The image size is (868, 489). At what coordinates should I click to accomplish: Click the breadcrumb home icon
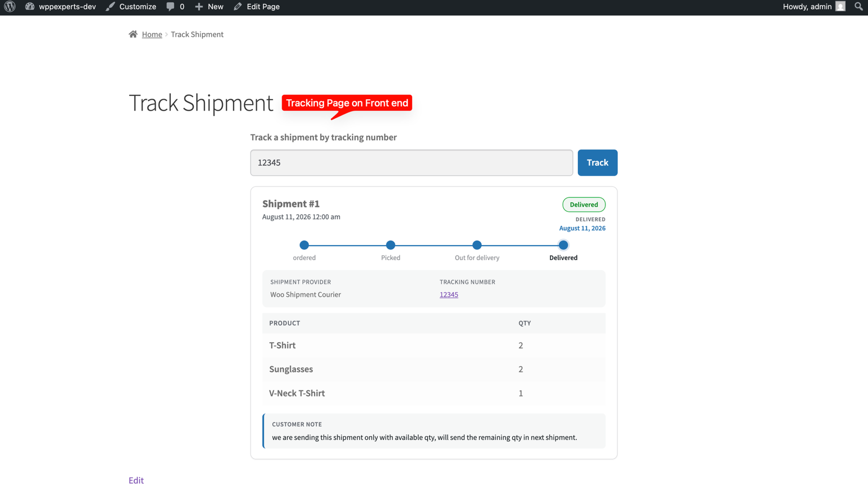133,34
